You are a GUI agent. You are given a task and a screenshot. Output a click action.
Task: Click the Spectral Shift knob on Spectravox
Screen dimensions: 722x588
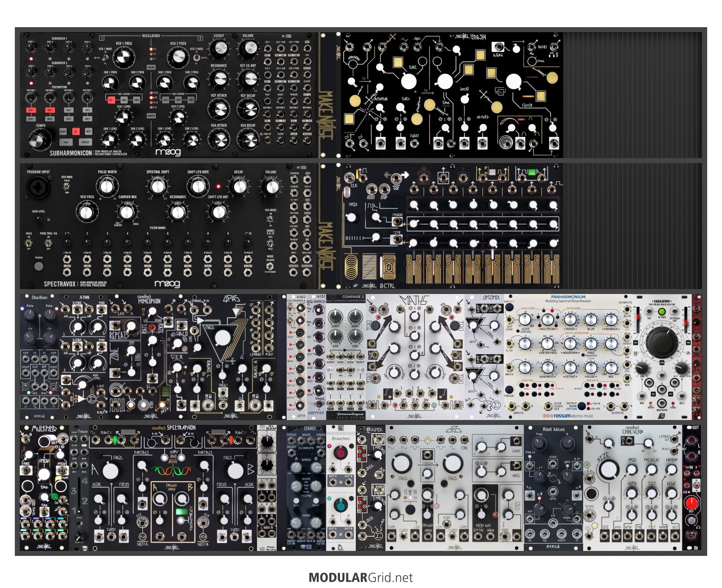(x=157, y=186)
